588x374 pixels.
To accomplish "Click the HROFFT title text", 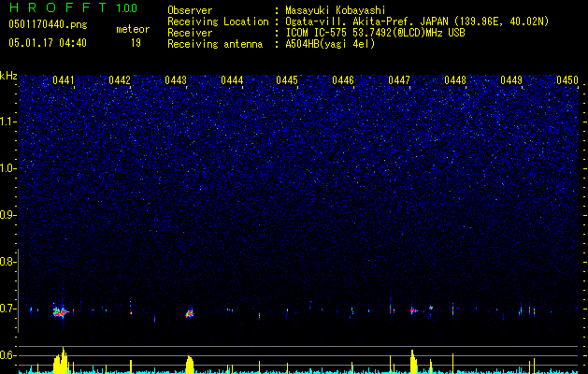I will point(56,9).
